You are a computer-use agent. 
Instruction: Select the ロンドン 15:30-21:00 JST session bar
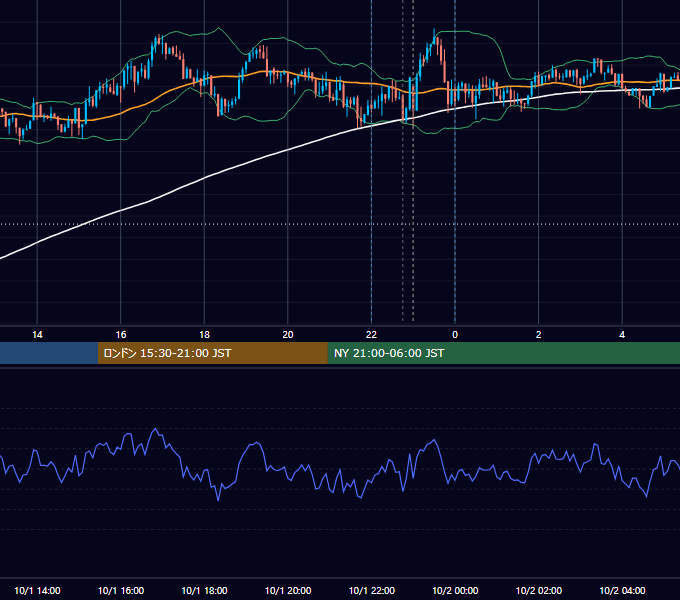click(x=212, y=353)
